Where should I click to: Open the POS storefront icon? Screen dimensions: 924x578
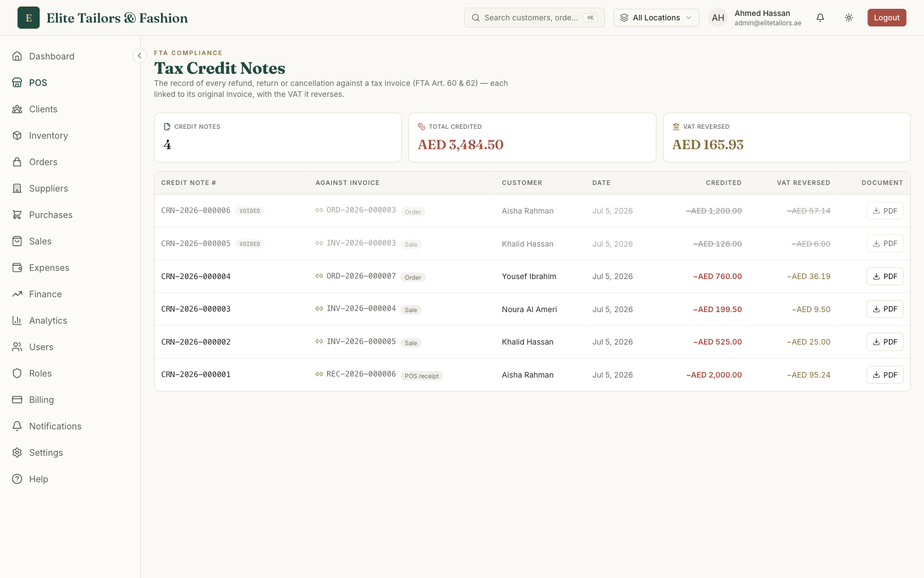pyautogui.click(x=17, y=83)
